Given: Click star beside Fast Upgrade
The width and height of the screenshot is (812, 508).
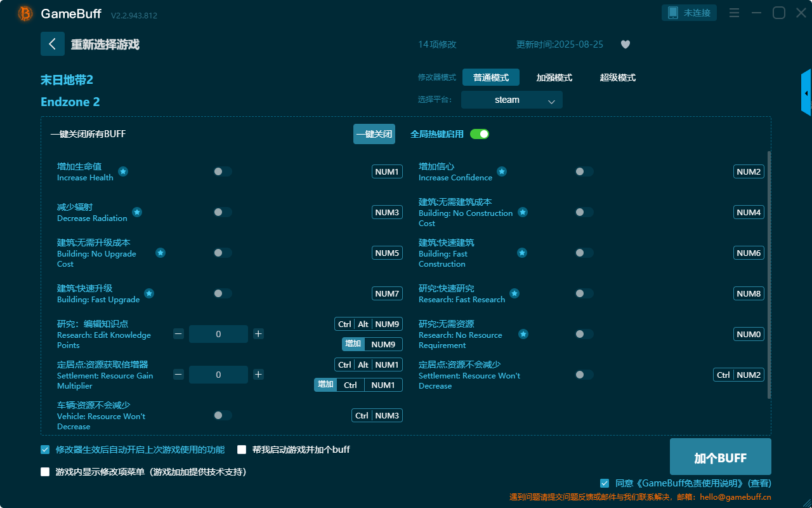Looking at the screenshot, I should 149,293.
